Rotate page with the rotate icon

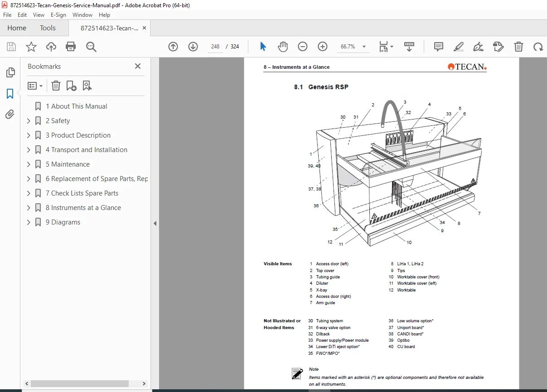click(x=538, y=47)
